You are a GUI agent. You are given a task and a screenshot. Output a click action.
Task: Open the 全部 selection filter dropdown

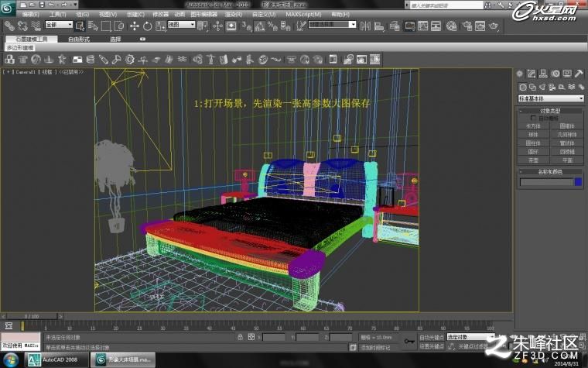click(59, 25)
